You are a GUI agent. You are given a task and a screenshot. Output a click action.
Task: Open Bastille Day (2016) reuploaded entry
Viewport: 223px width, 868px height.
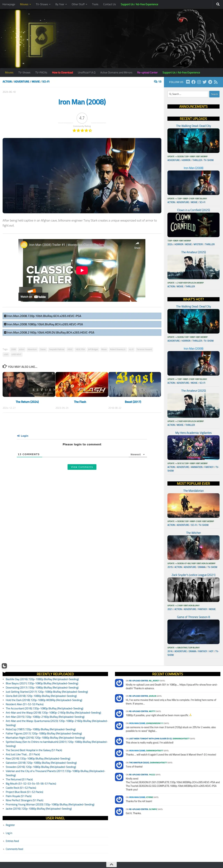coord(42,679)
